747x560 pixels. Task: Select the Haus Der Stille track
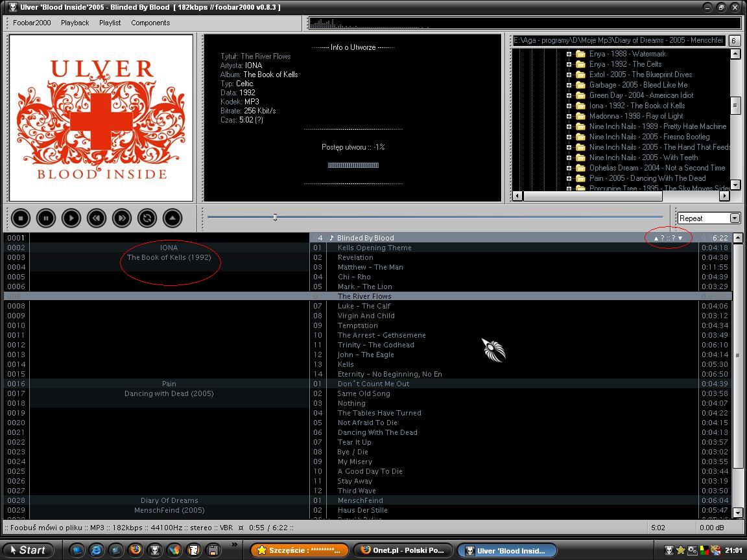pos(362,510)
